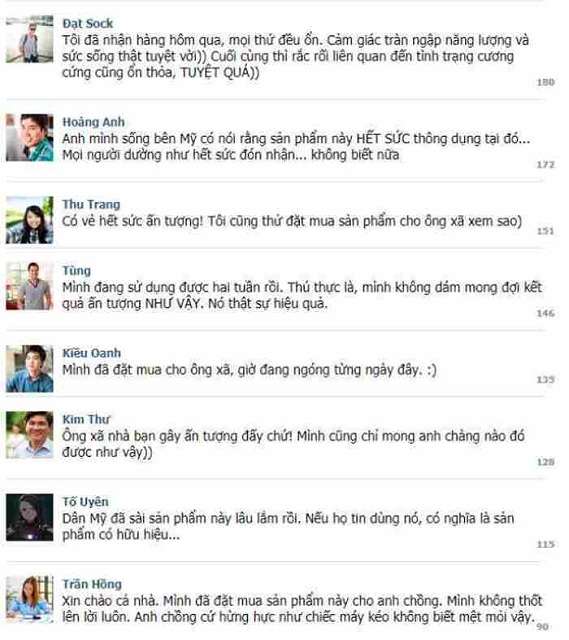
Task: Click the 115 count beside Tố Uyên's comment
Action: [545, 544]
